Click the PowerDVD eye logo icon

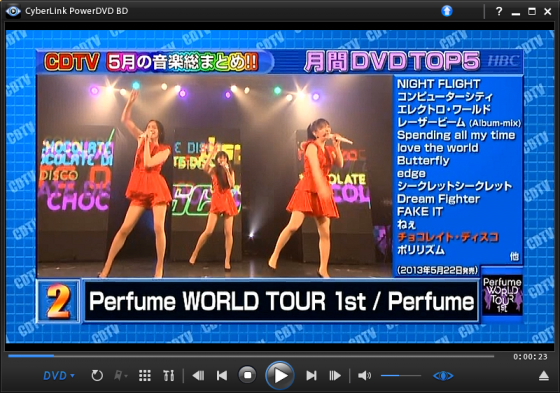13,11
